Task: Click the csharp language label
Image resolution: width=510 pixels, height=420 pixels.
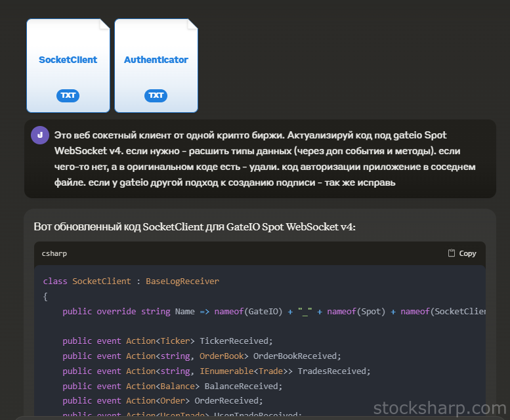Action: click(x=54, y=253)
